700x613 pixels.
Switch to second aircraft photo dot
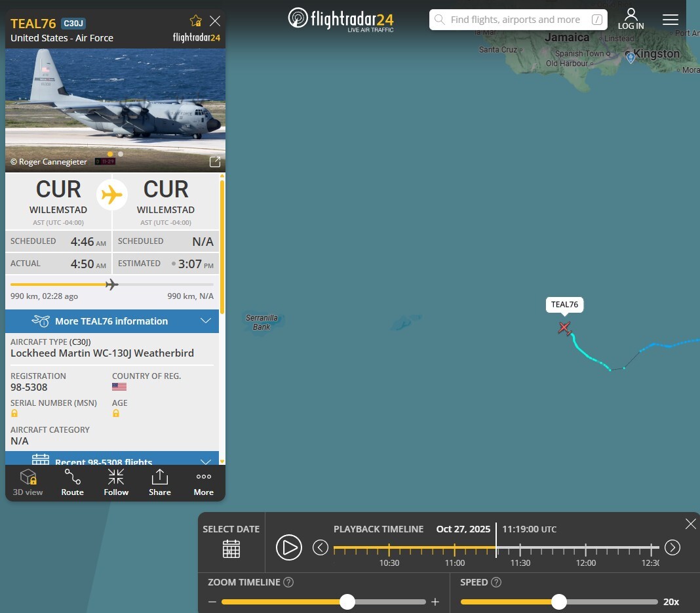[121, 154]
